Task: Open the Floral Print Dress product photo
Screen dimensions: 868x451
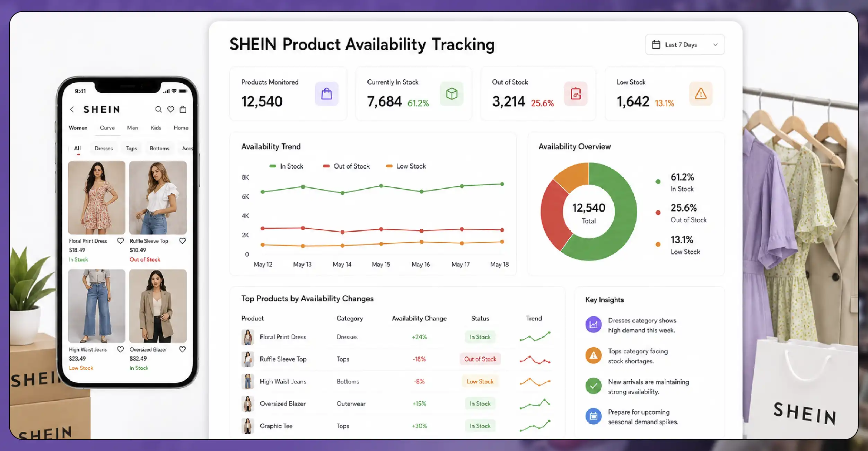Action: (97, 198)
